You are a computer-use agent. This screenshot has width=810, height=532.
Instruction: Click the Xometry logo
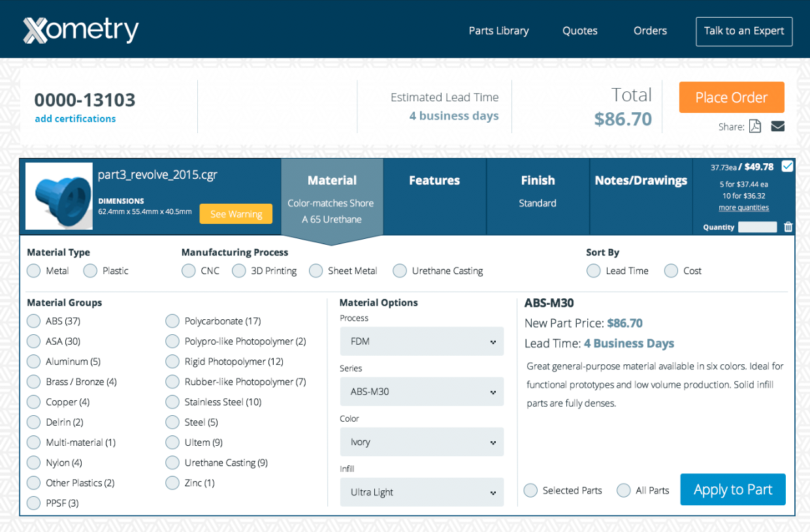pos(81,31)
